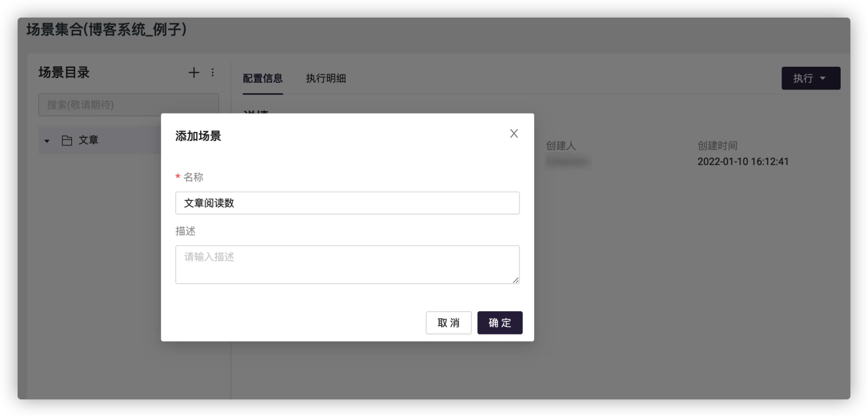
Task: Collapse the 文章 folder with the arrow
Action: (47, 141)
